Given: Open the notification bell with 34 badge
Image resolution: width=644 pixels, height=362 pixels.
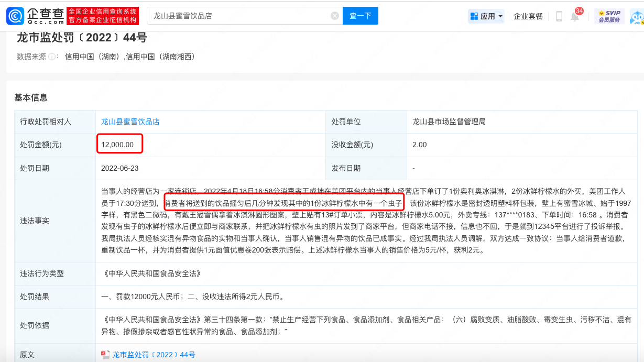Looking at the screenshot, I should click(x=575, y=16).
